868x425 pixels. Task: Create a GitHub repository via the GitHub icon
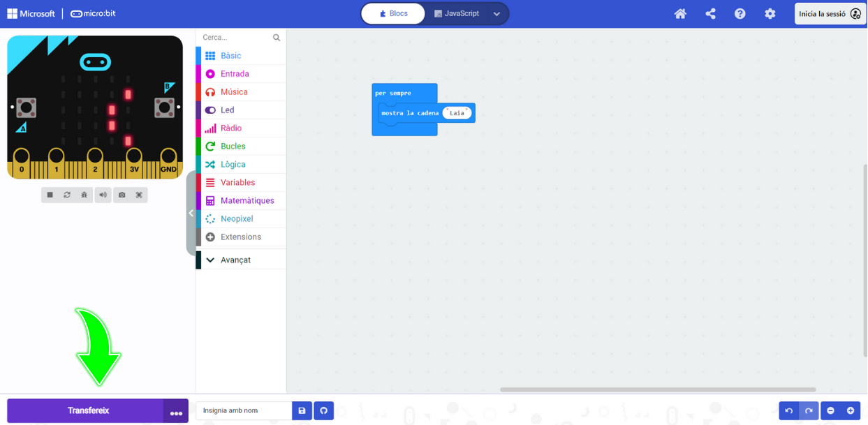pos(323,411)
